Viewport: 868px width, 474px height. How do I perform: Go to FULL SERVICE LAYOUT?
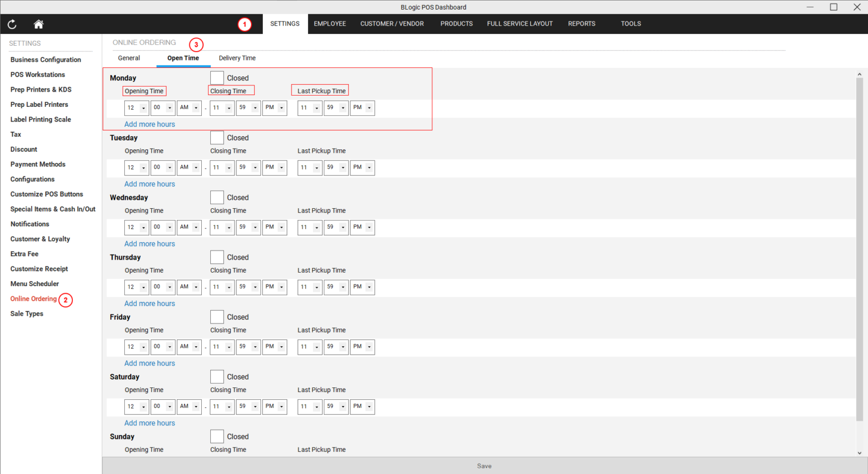(520, 24)
